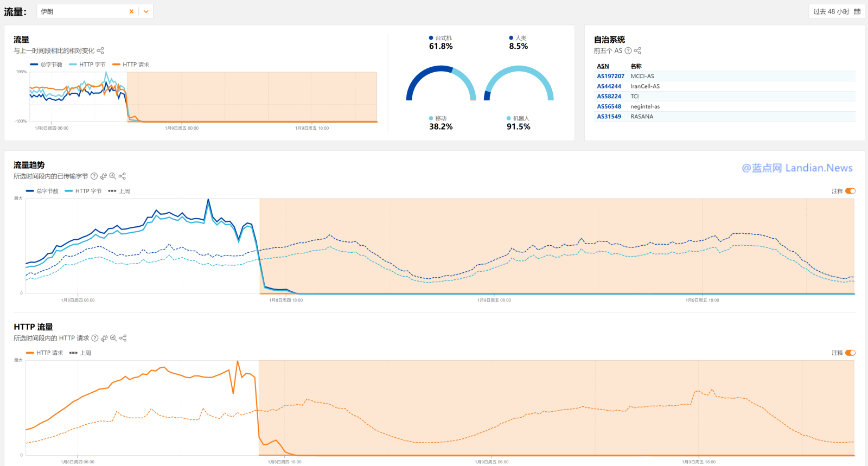Open magnifier explorer icon for HTTP 流量

point(113,338)
